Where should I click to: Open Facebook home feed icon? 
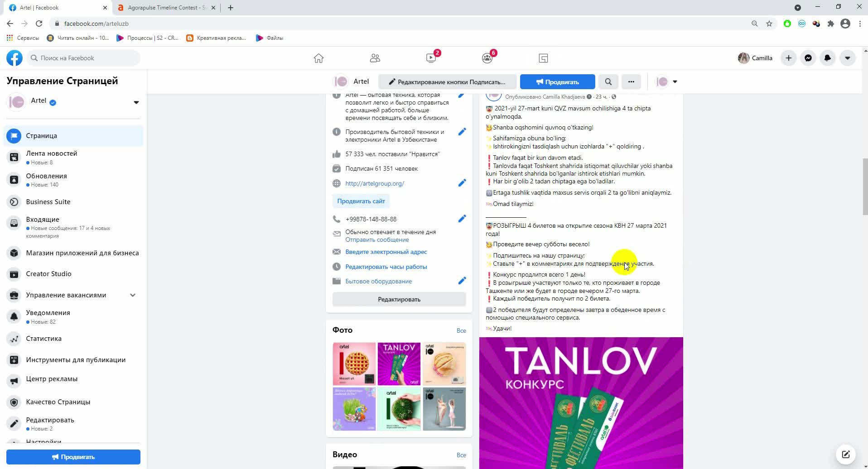click(318, 58)
